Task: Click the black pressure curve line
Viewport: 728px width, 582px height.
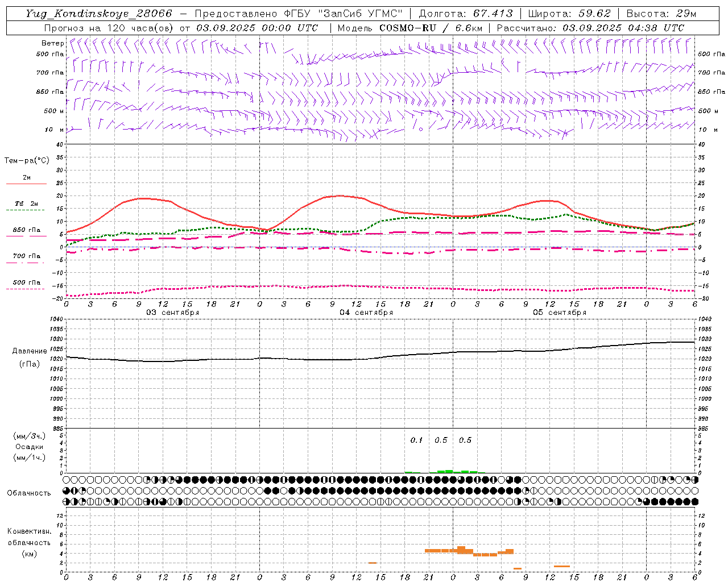Action: click(380, 357)
